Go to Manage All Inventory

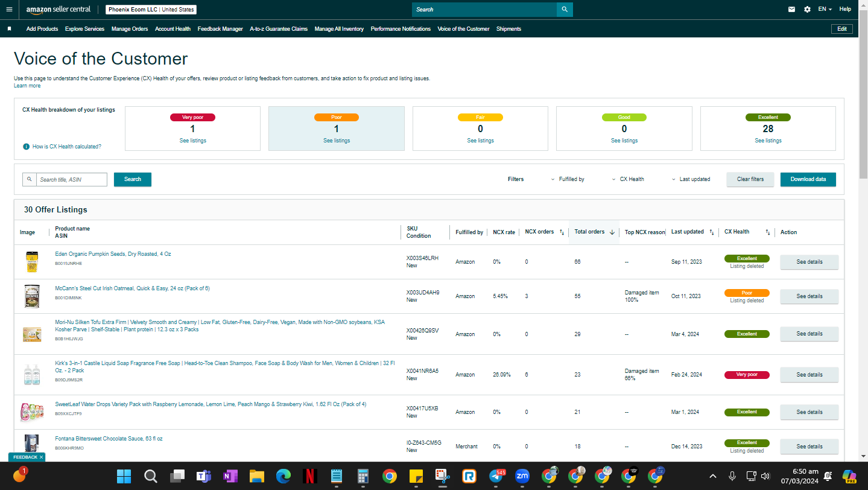coord(339,29)
